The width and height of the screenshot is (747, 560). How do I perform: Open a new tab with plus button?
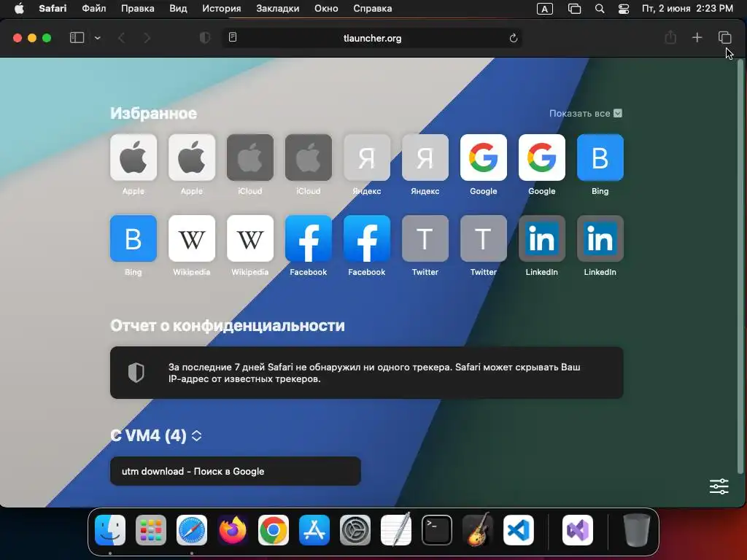pyautogui.click(x=697, y=37)
